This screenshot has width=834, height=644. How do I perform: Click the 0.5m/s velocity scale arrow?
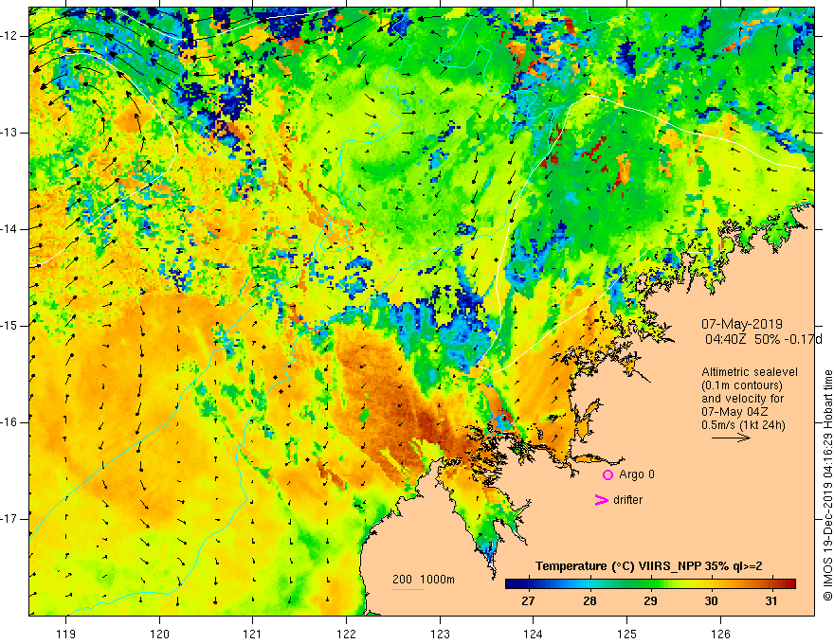click(x=731, y=438)
